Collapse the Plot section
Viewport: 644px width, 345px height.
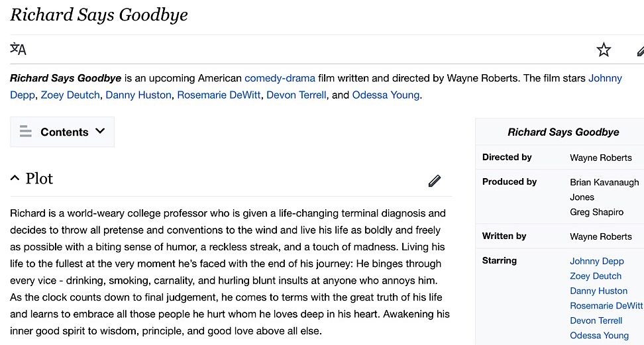(15, 179)
